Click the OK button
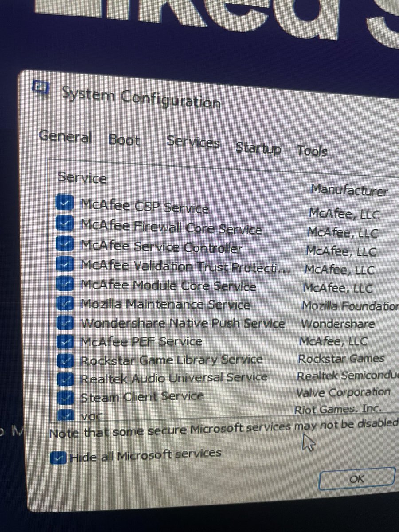Image resolution: width=399 pixels, height=532 pixels. pos(356,478)
